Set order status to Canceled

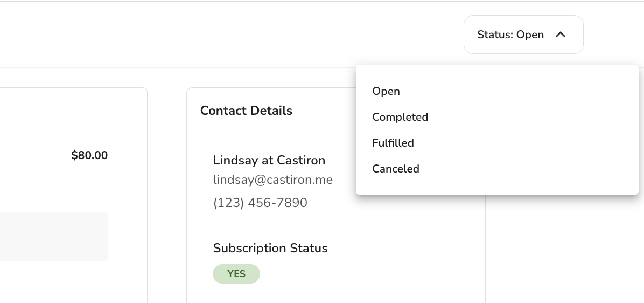tap(396, 169)
